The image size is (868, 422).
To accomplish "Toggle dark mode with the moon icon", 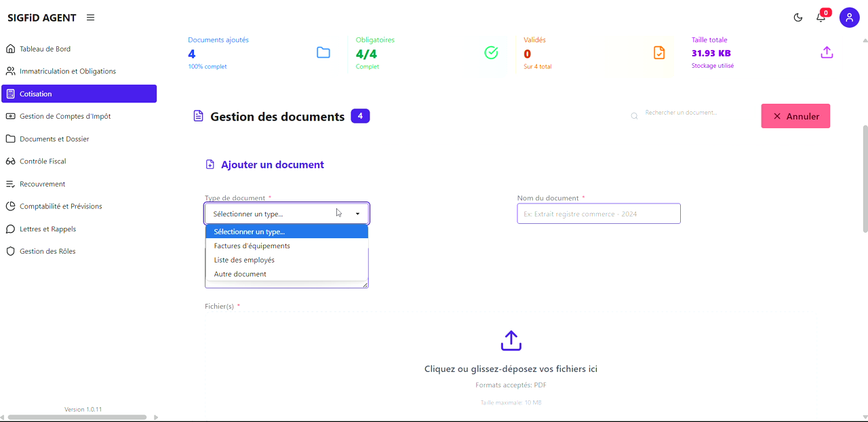I will click(797, 17).
